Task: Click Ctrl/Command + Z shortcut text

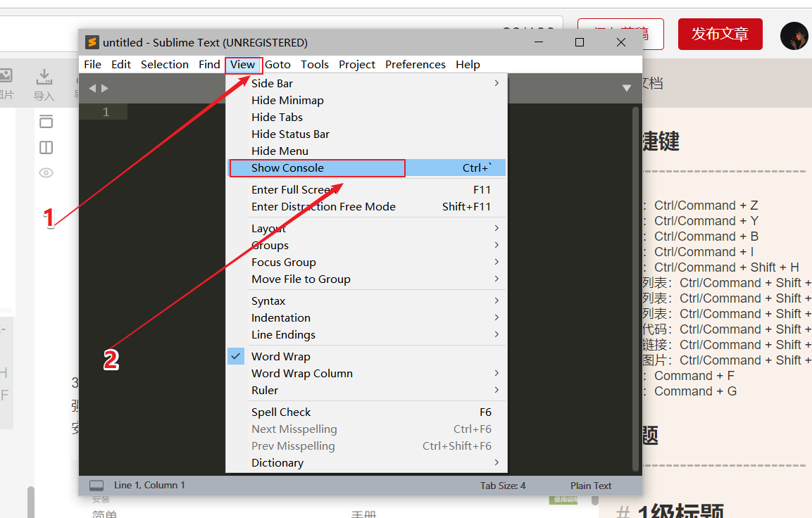Action: pyautogui.click(x=706, y=206)
